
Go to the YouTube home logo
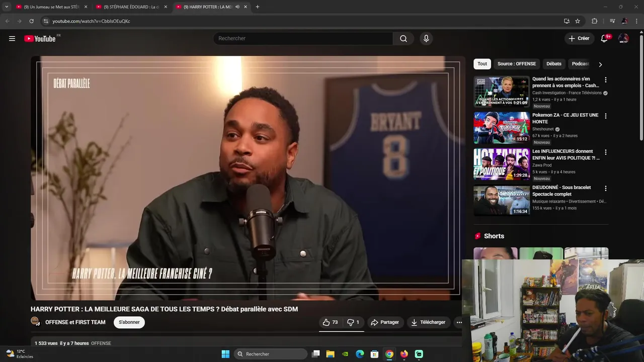coord(40,39)
